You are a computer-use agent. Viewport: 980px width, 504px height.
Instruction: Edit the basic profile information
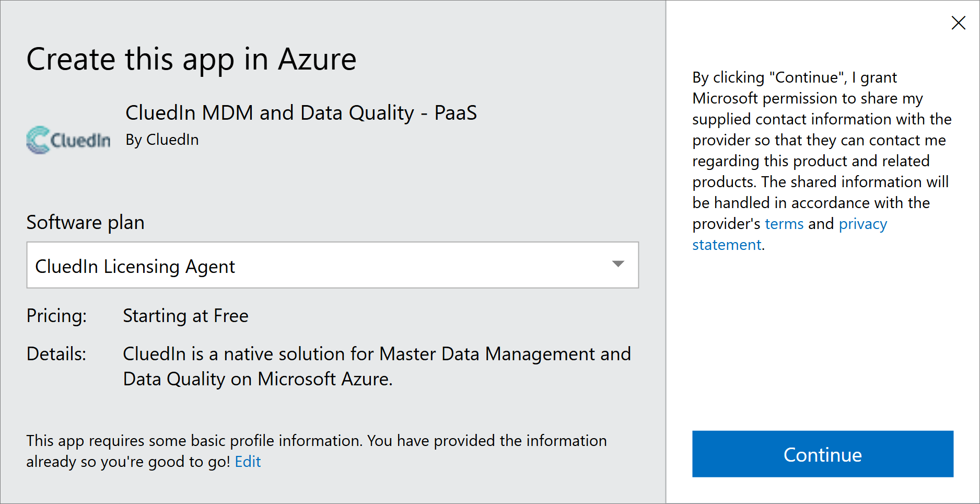click(x=248, y=462)
